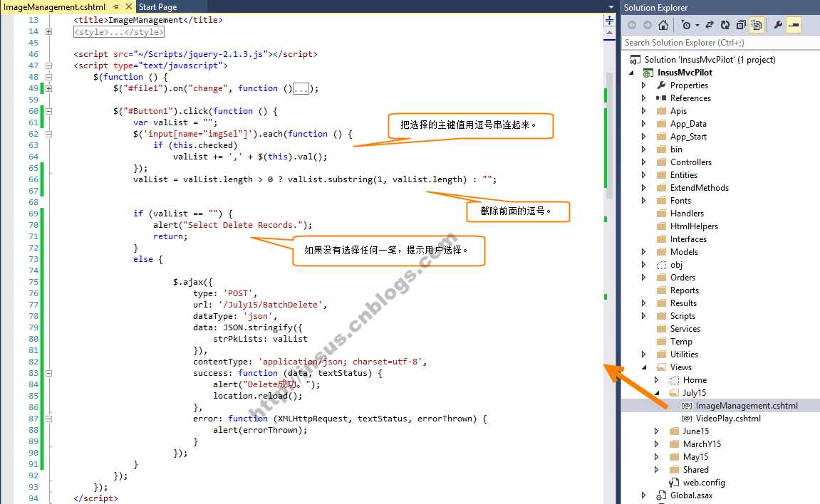Expand collapsed style block on line 14

48,31
